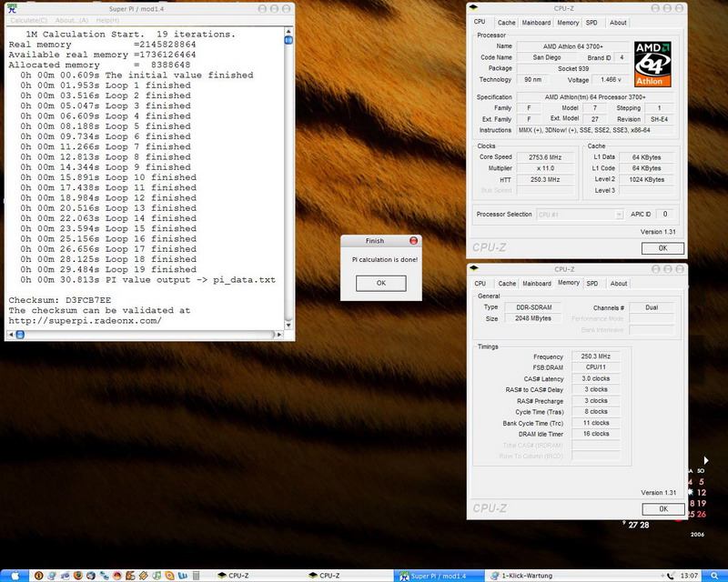Click the Channels # value Dual

click(x=652, y=307)
